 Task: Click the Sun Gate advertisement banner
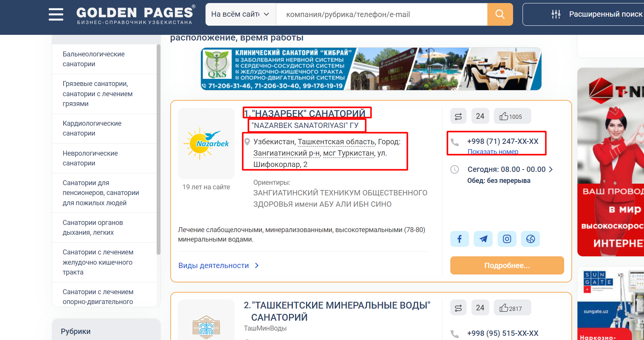click(611, 303)
